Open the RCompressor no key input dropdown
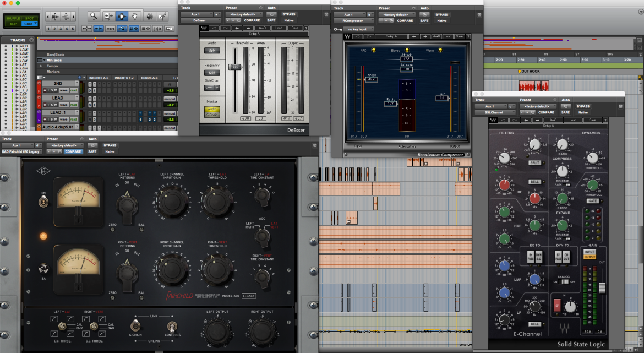The height and width of the screenshot is (353, 644). (x=358, y=29)
